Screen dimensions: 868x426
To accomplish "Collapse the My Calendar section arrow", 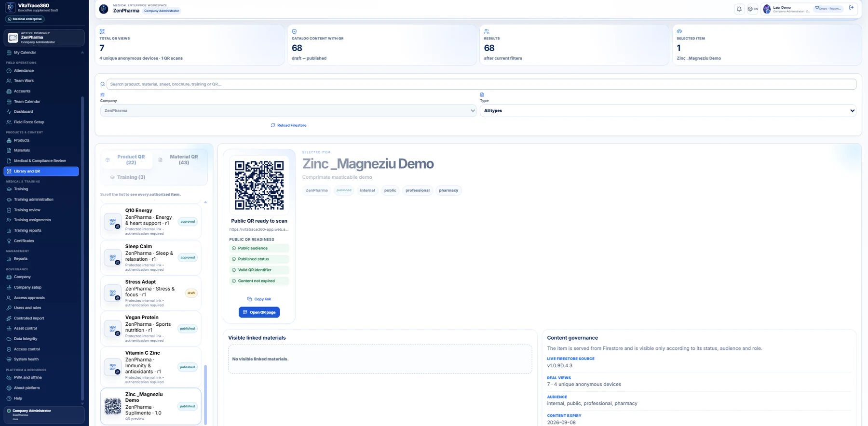I will pos(82,53).
